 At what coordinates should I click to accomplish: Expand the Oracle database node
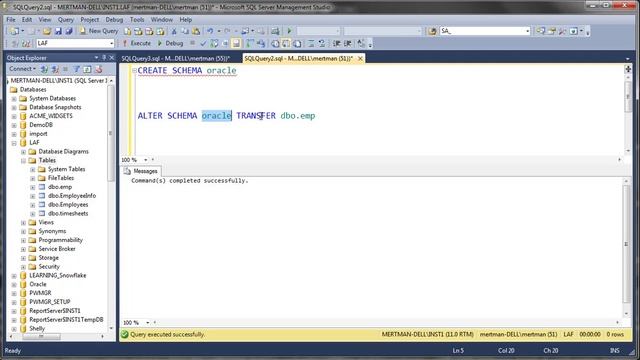click(14, 284)
